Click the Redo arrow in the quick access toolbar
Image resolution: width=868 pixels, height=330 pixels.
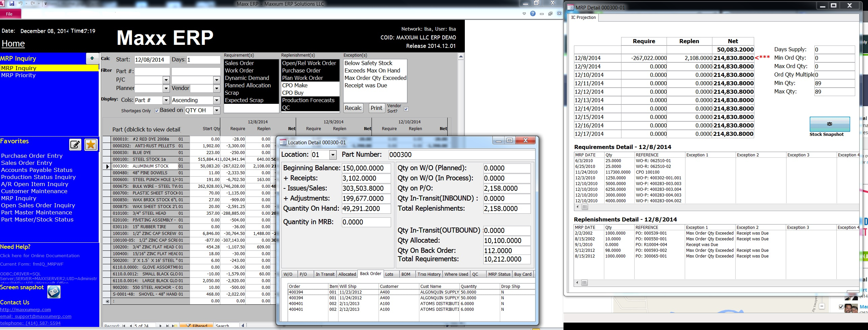point(33,3)
